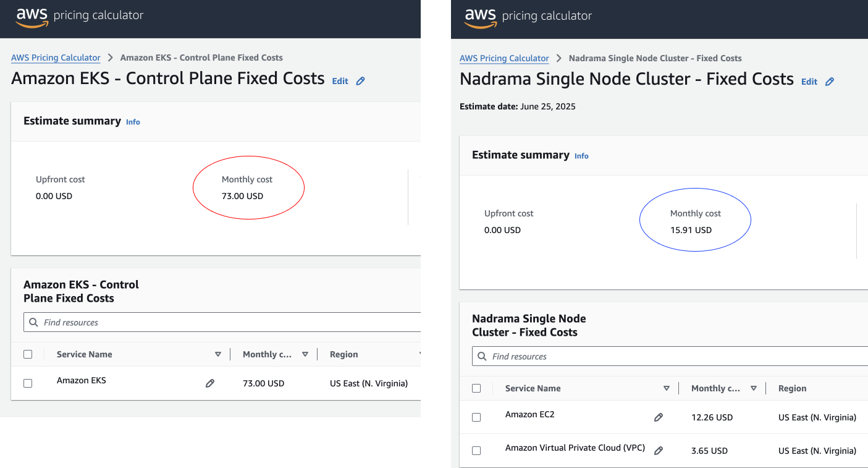
Task: Click Edit link next to Amazon EKS title
Action: click(340, 81)
